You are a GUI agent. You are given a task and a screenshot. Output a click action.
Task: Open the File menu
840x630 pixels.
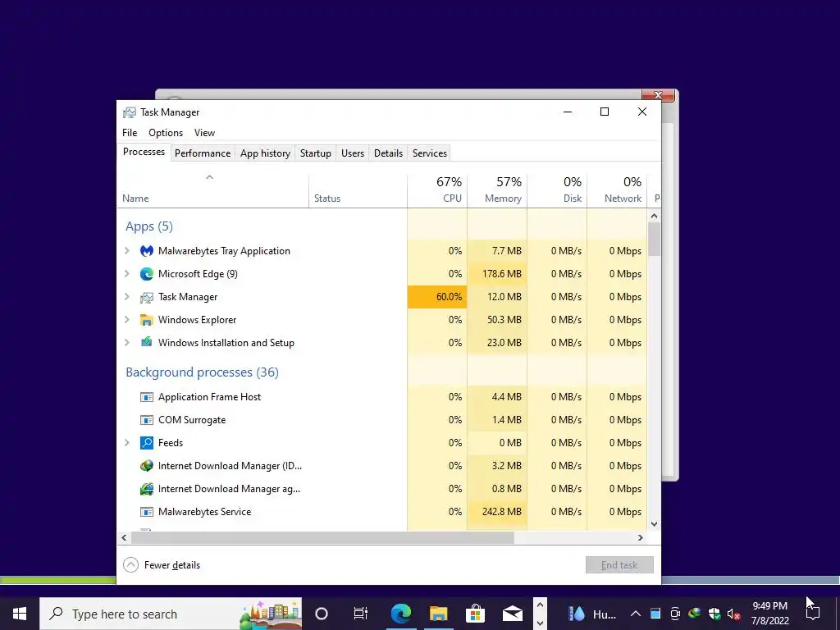(130, 133)
